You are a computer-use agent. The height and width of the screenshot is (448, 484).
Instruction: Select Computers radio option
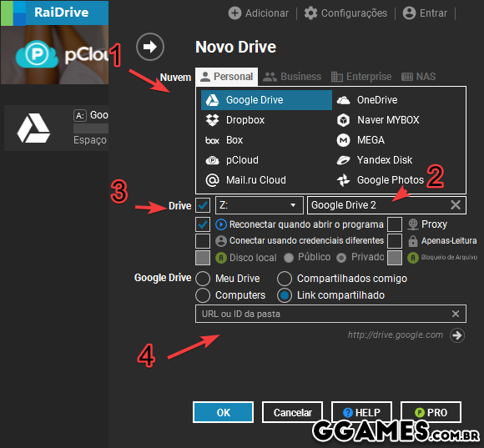203,295
